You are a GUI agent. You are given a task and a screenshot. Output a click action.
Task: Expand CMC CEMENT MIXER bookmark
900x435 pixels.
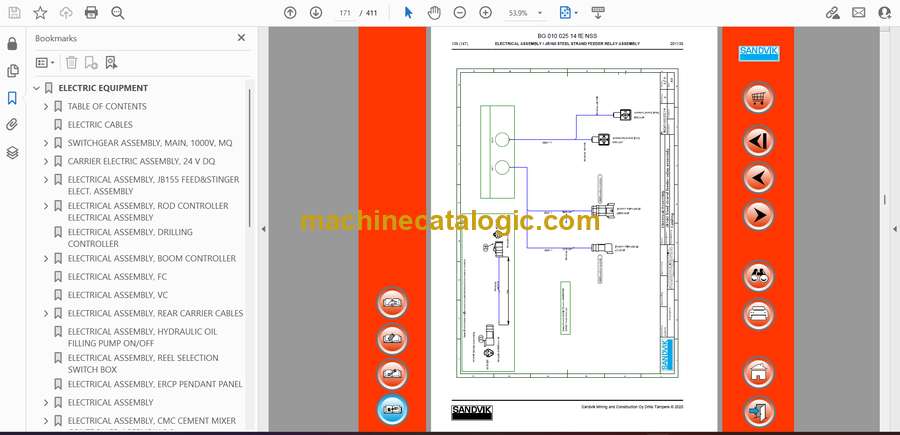pyautogui.click(x=46, y=421)
